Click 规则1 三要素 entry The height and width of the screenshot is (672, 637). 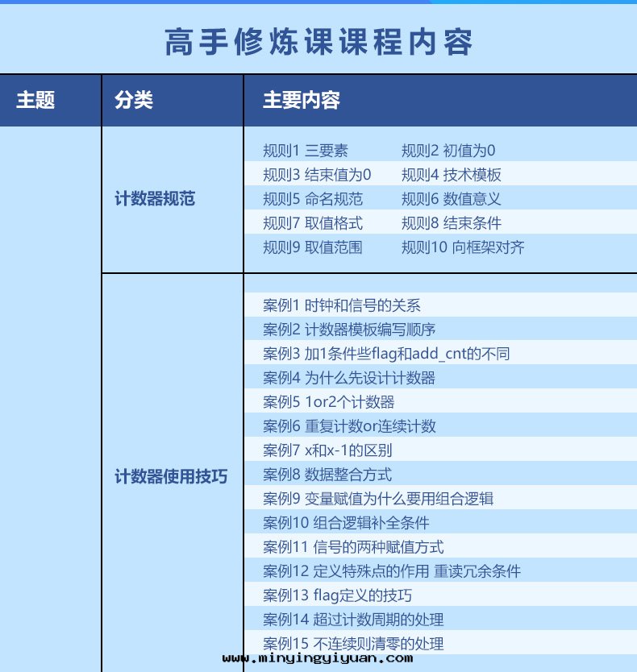(306, 151)
